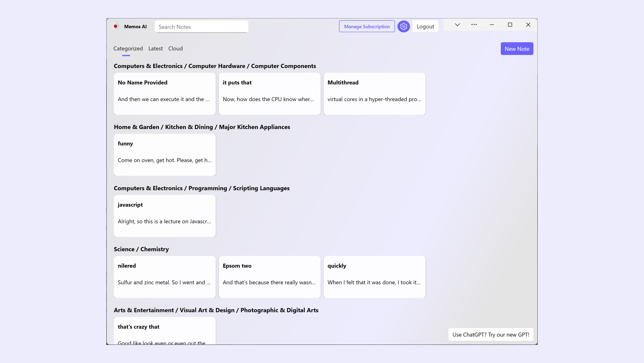Click the Manage Subscription button
The height and width of the screenshot is (363, 644).
pyautogui.click(x=367, y=26)
